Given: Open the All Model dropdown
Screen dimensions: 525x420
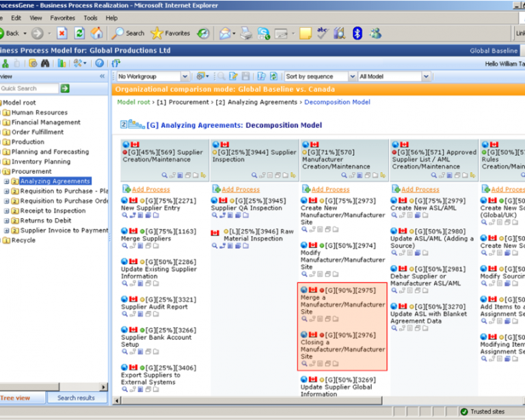Looking at the screenshot, I should 393,77.
